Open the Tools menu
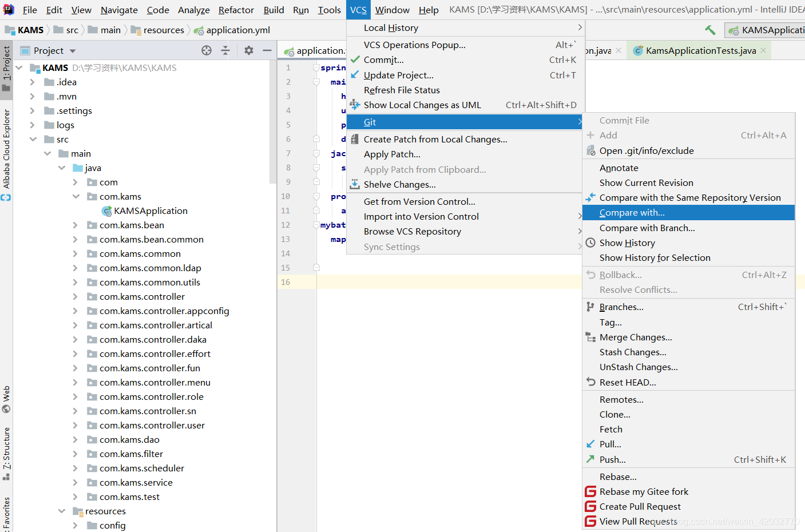 point(329,10)
